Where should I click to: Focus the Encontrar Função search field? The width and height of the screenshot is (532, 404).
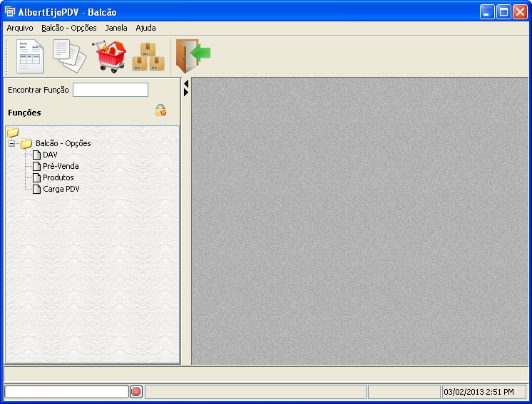(x=111, y=90)
